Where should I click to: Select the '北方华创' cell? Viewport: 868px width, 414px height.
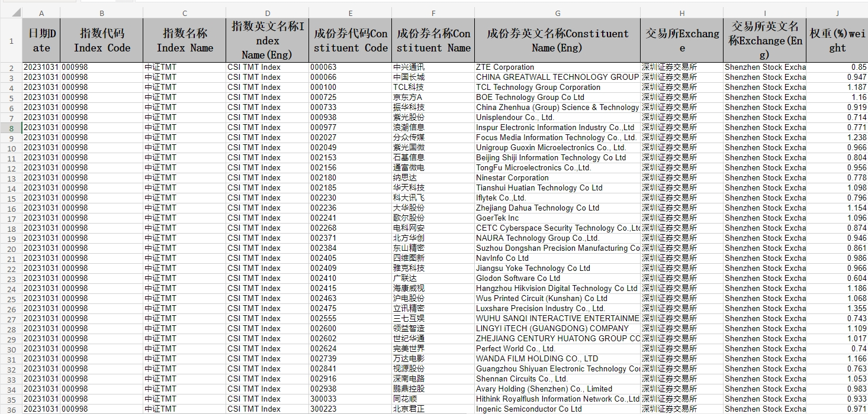(433, 238)
